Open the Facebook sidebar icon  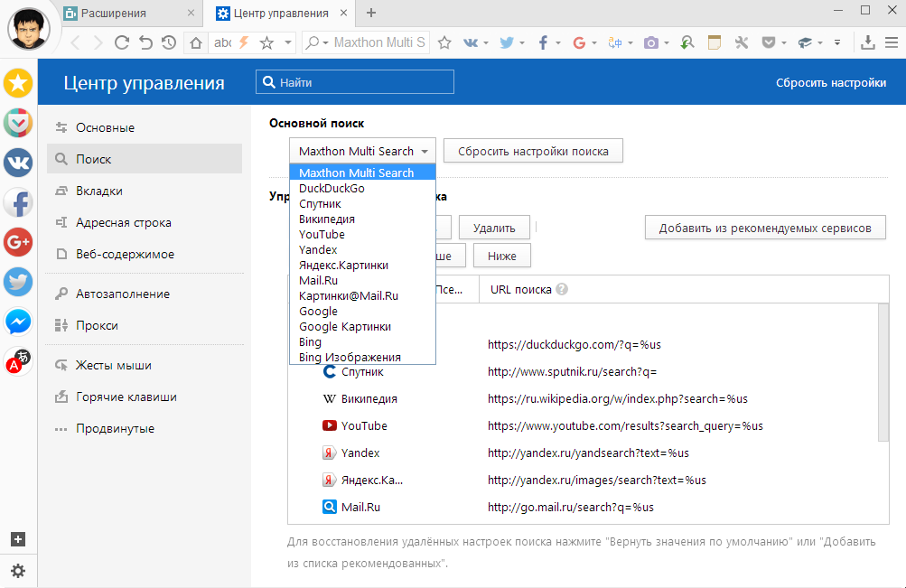18,202
